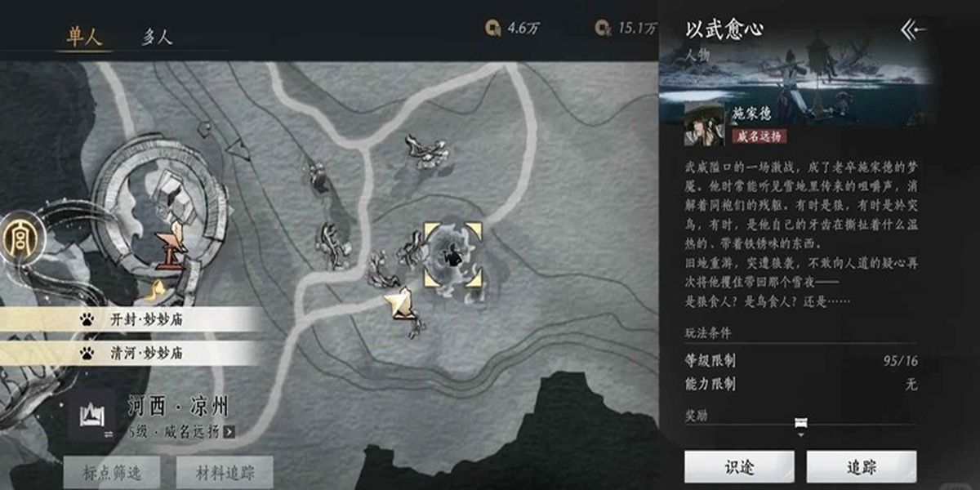Expand the 5级·威名远扬 arrow

pos(229,432)
